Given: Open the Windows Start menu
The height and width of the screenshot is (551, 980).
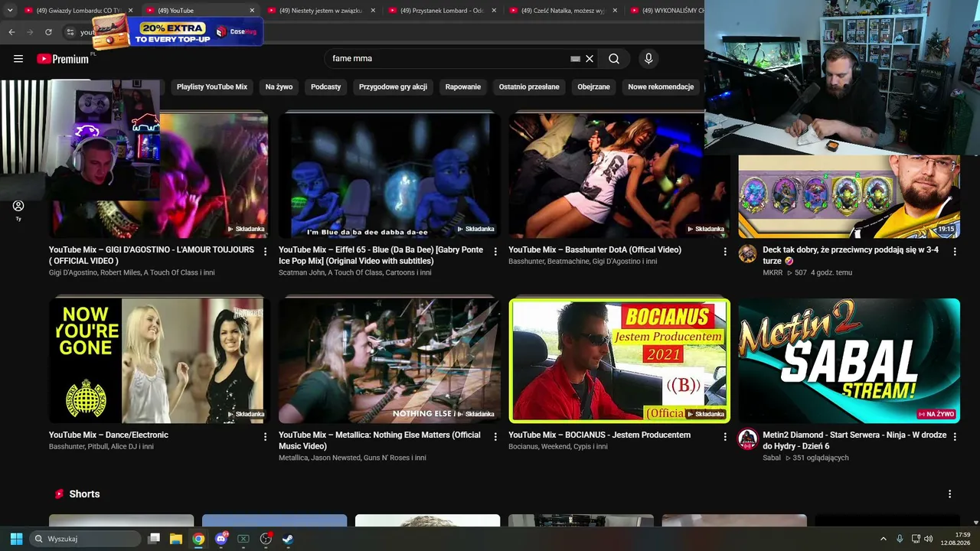Looking at the screenshot, I should 16,539.
